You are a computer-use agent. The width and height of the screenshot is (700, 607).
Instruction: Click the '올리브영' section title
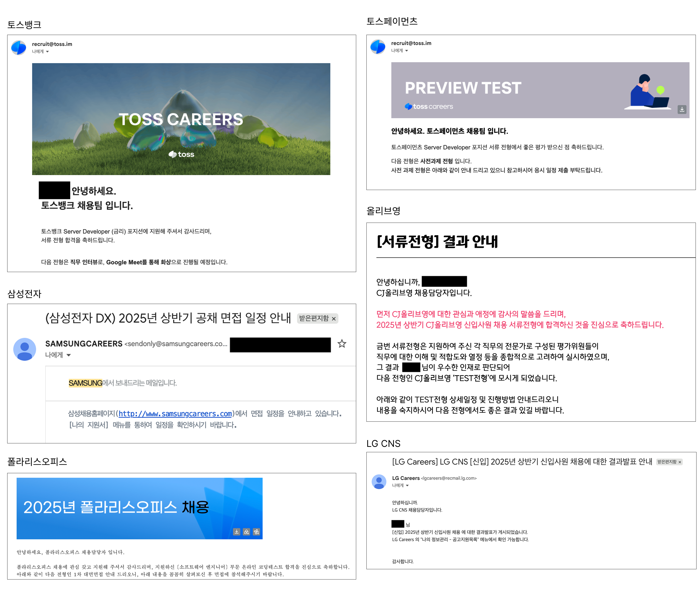(x=383, y=211)
